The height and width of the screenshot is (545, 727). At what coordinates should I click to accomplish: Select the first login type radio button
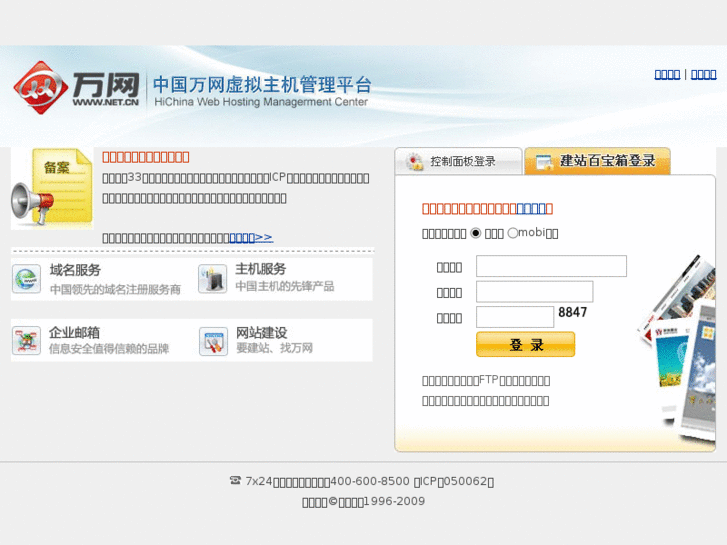pos(475,233)
